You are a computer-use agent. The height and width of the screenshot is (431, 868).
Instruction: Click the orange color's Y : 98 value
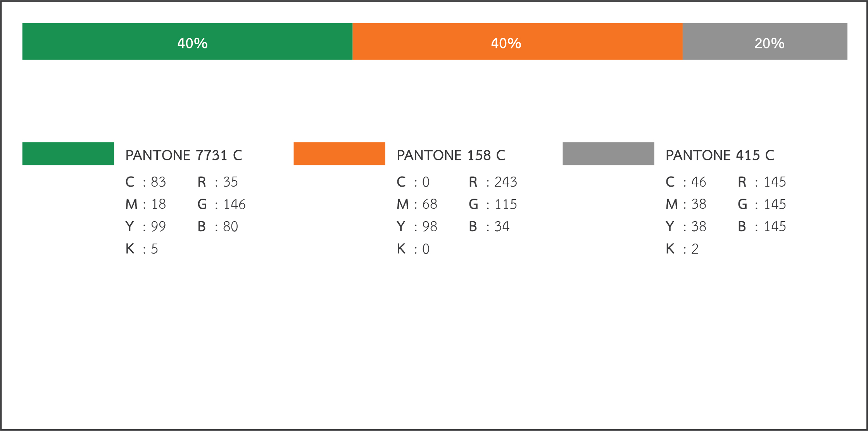point(417,227)
